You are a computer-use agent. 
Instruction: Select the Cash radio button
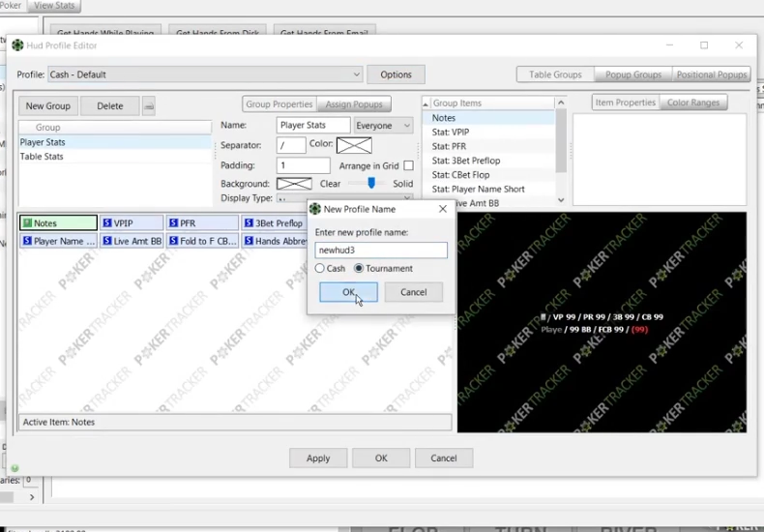point(320,269)
